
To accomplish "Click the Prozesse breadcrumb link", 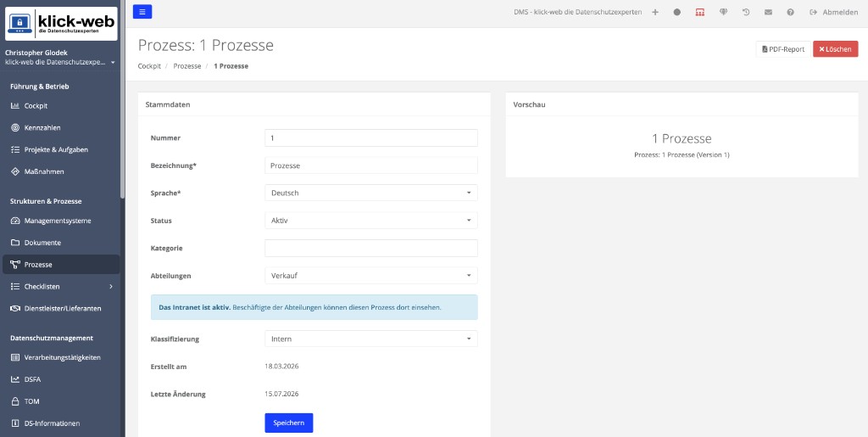I will 187,66.
